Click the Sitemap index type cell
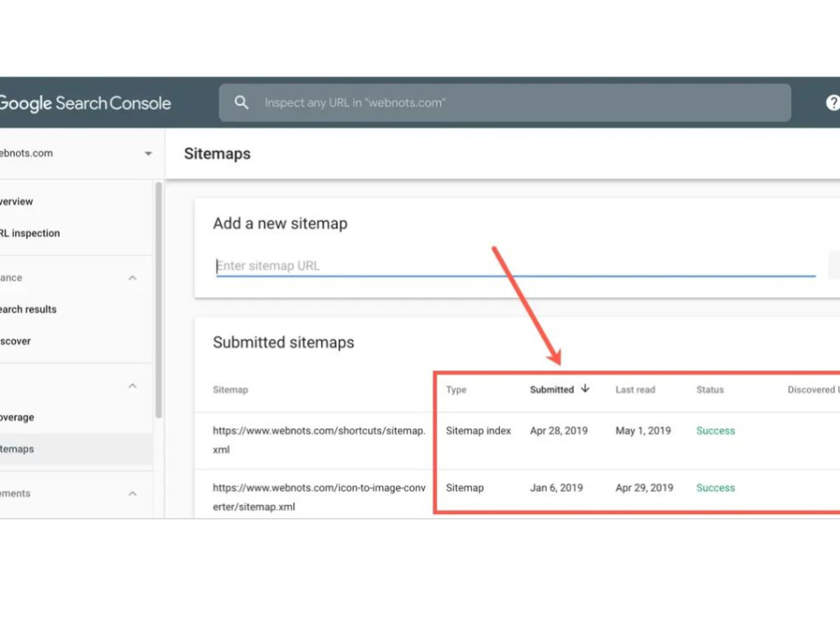Image resolution: width=840 pixels, height=630 pixels. click(x=479, y=431)
